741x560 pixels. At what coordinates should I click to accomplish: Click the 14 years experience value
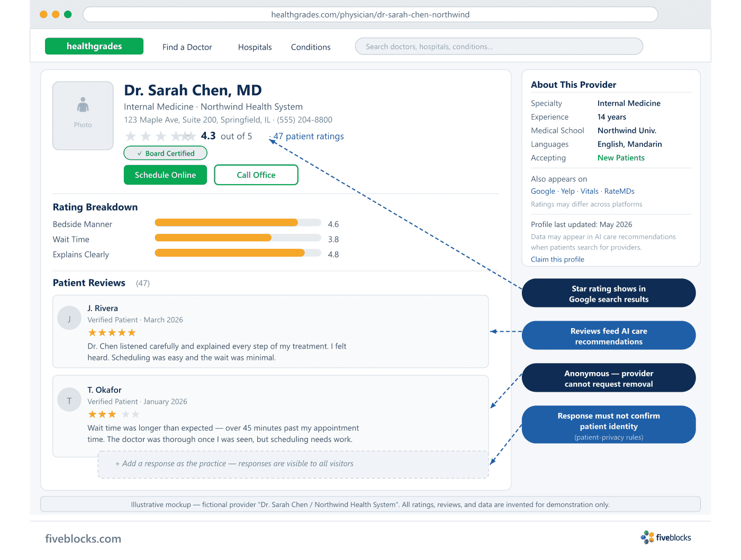point(612,117)
